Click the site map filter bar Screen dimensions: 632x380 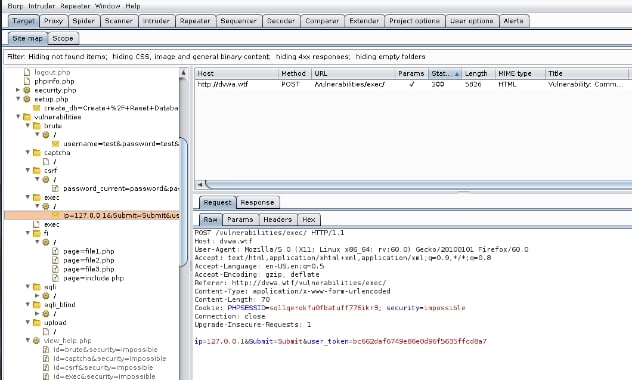[318, 56]
